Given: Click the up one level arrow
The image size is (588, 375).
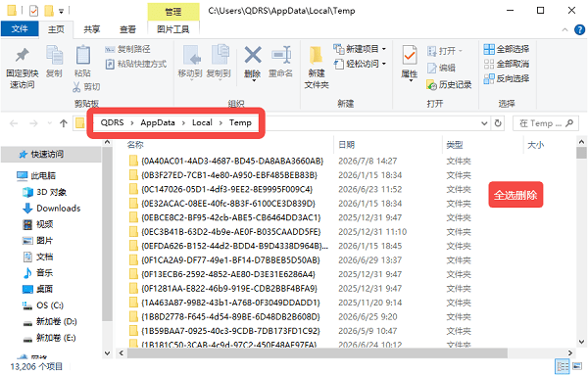Looking at the screenshot, I should tap(64, 123).
